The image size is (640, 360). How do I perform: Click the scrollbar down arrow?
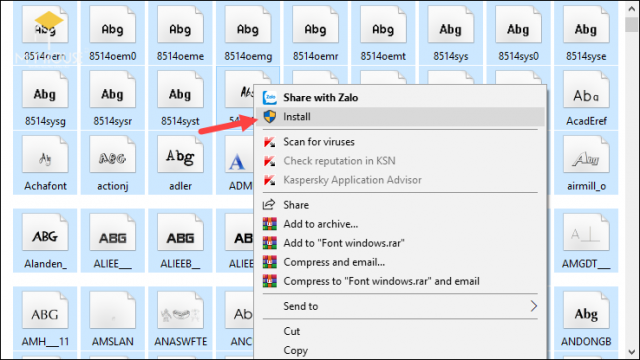click(632, 351)
